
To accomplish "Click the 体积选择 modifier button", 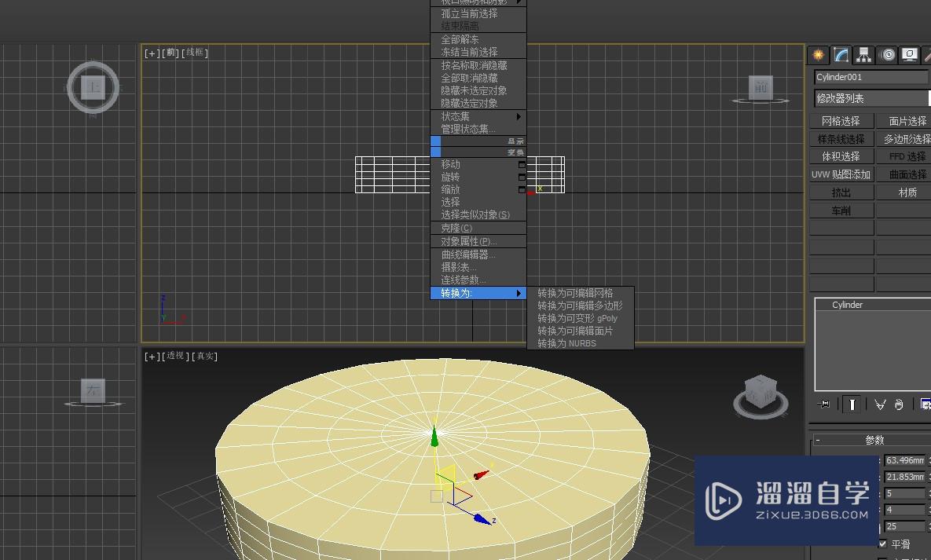I will click(x=841, y=157).
